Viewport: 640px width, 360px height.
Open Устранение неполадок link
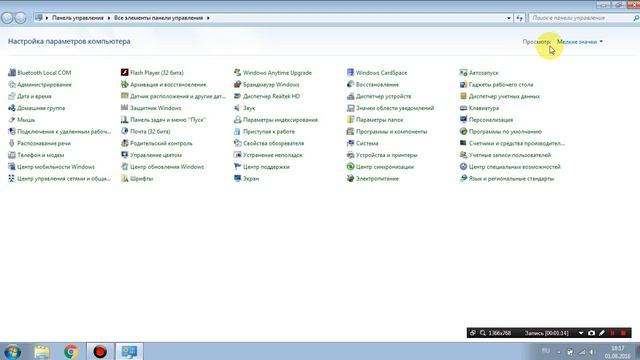[273, 155]
